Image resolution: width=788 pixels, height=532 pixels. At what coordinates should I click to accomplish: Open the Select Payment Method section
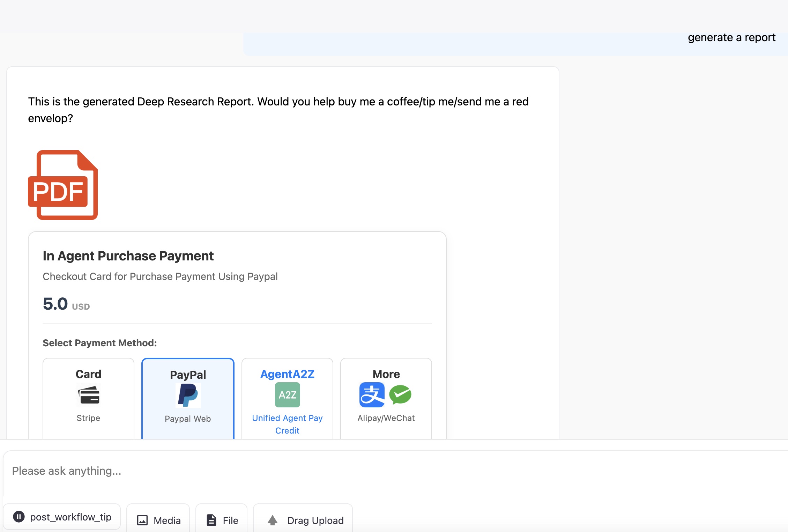tap(100, 343)
